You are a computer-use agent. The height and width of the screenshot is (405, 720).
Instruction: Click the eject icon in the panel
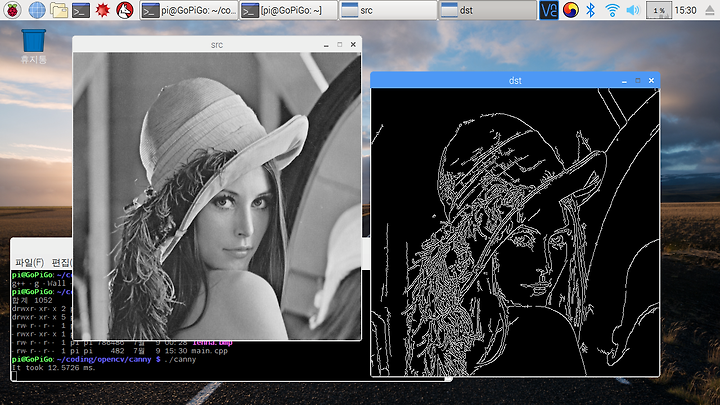click(709, 10)
